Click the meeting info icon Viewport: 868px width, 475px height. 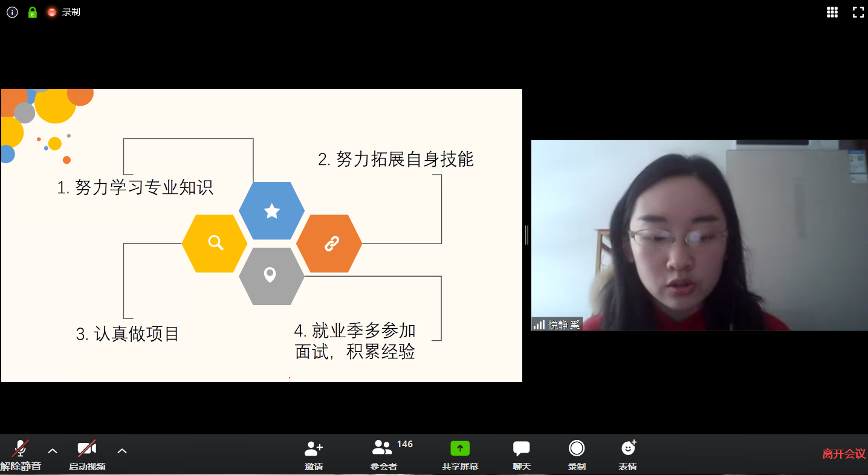point(12,12)
